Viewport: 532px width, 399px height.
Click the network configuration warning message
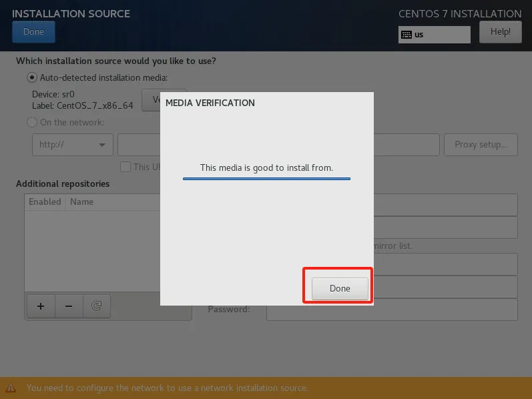point(167,388)
